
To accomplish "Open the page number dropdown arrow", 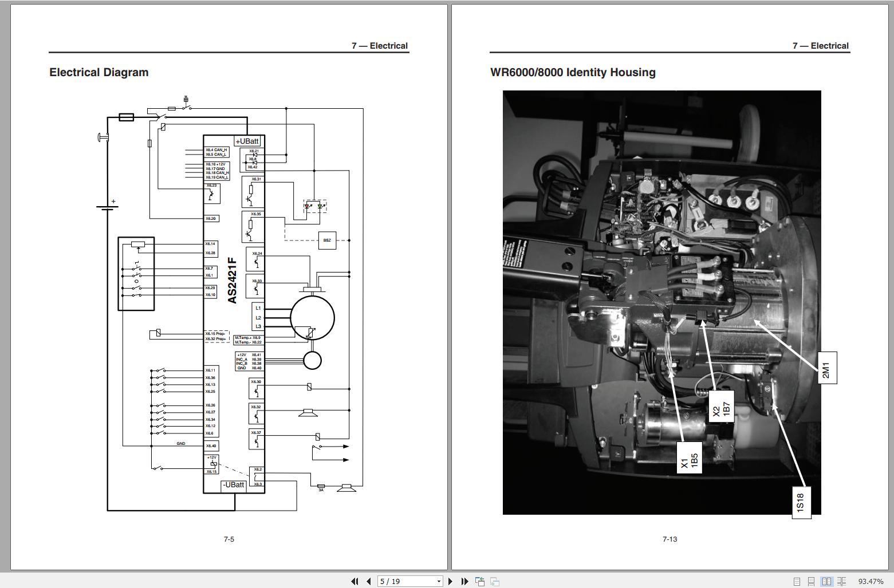I will (439, 581).
